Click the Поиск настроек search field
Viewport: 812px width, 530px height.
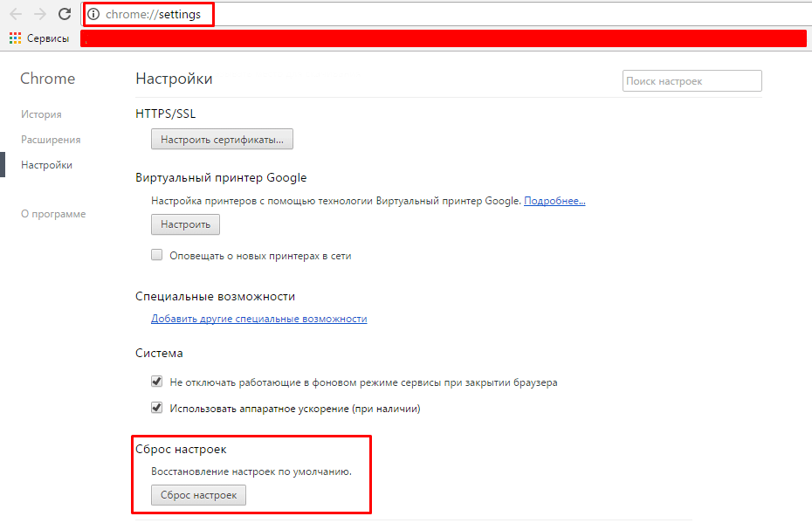692,81
